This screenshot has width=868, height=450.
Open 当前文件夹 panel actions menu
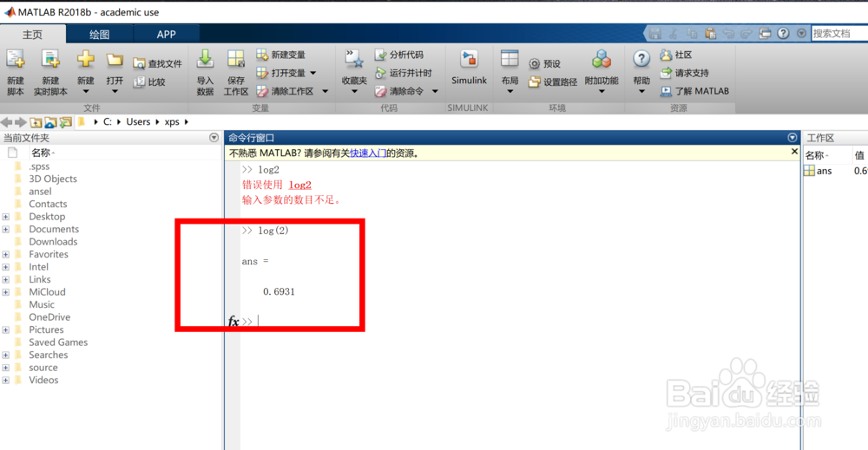214,138
